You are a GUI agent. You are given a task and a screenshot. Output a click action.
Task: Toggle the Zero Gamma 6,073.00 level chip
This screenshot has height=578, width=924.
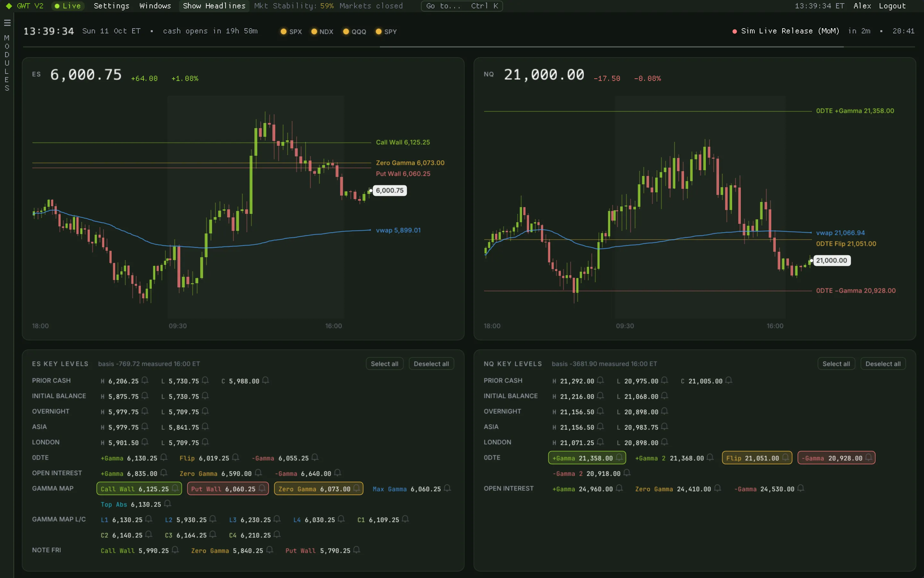coord(319,489)
